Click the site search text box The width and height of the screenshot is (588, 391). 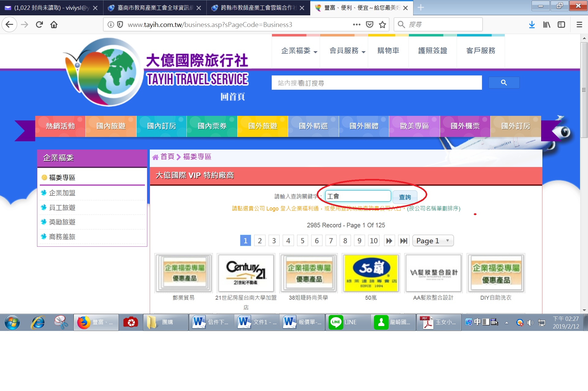(x=377, y=83)
